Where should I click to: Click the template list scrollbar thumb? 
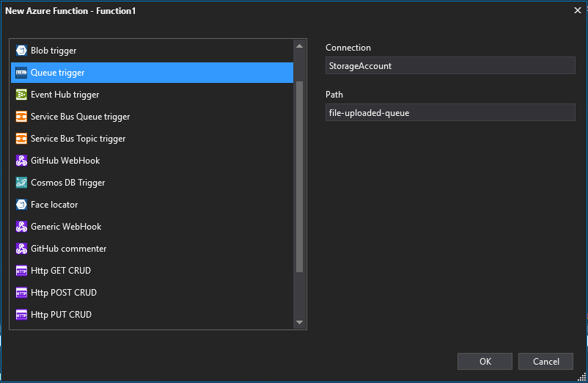(x=299, y=176)
